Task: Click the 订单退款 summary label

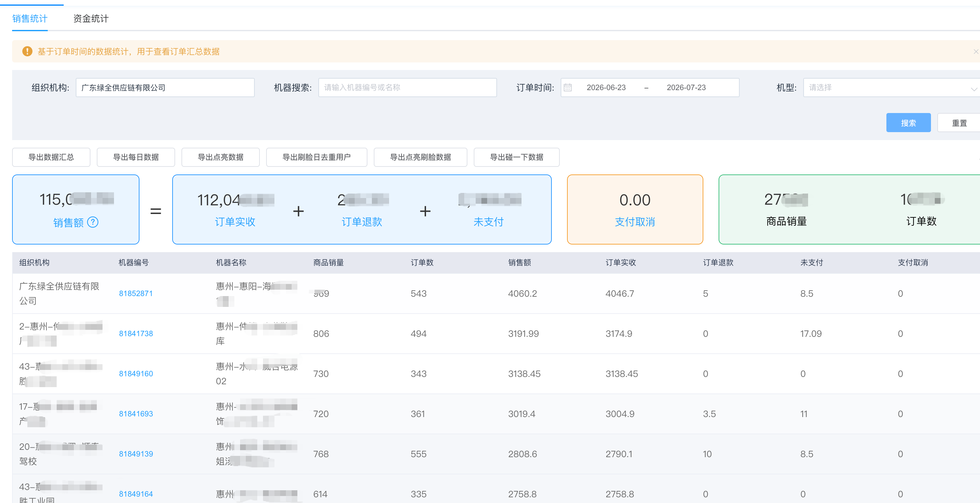Action: tap(362, 222)
